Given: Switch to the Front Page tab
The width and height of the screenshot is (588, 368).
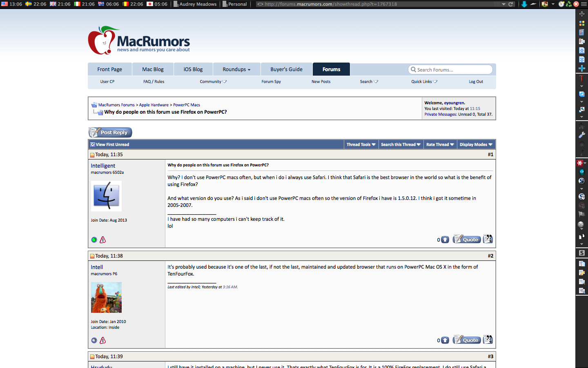Looking at the screenshot, I should coord(110,69).
